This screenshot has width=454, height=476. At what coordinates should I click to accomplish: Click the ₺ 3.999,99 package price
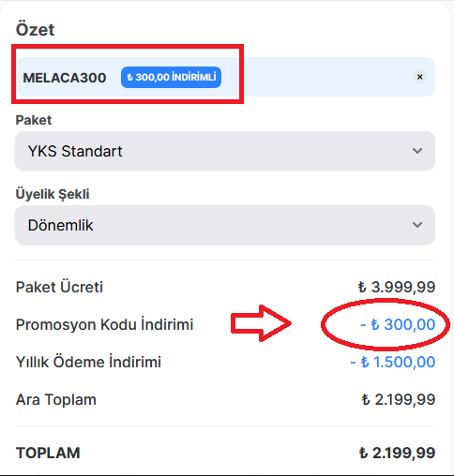(397, 287)
